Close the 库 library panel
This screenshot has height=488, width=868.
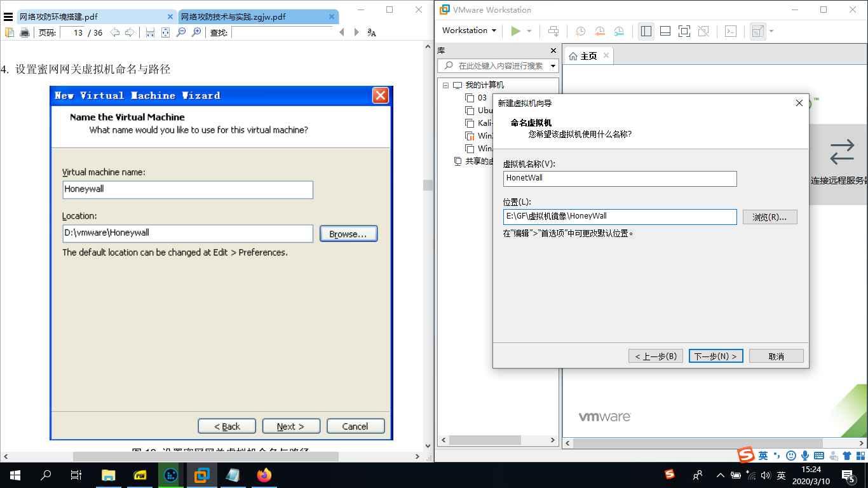point(553,51)
